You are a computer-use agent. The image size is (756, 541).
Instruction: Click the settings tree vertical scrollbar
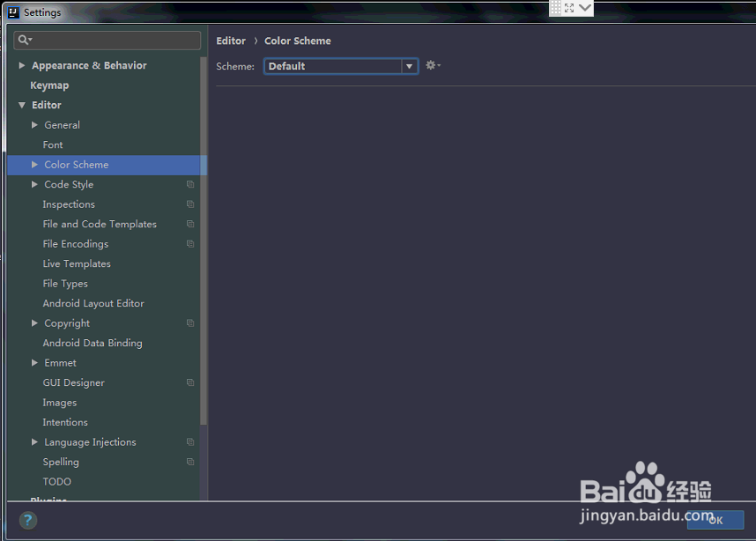204,241
